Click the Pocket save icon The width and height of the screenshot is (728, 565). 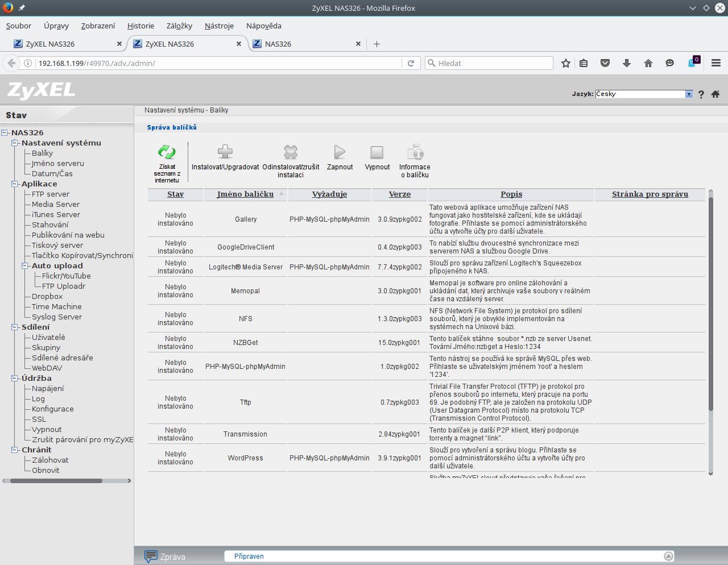(605, 63)
